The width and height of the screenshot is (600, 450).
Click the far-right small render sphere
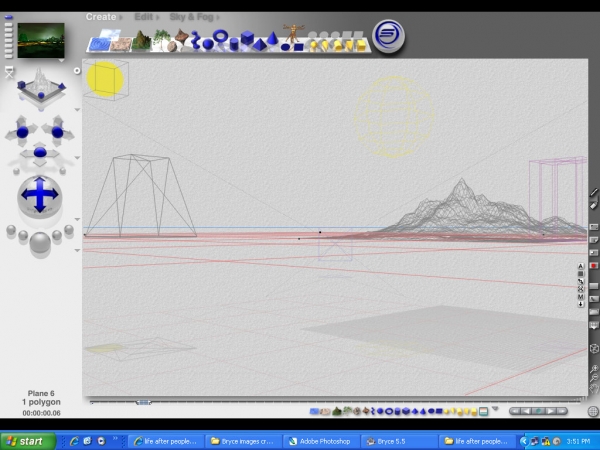[x=69, y=230]
